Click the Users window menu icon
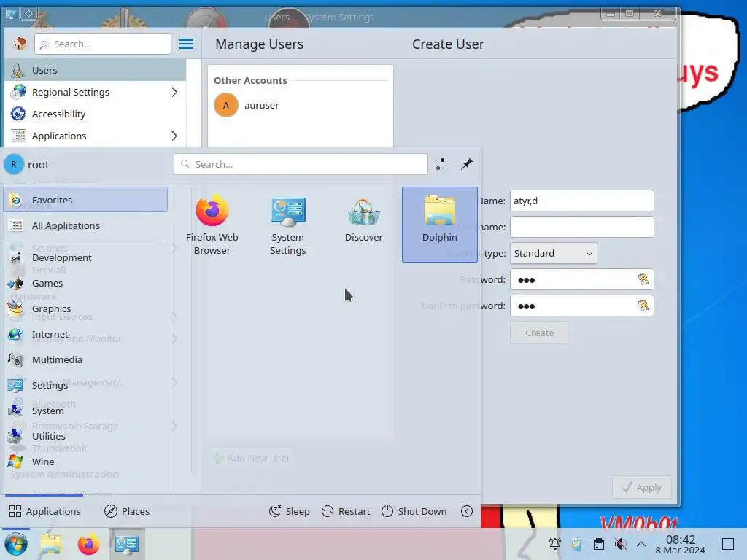The width and height of the screenshot is (747, 560). (x=10, y=14)
